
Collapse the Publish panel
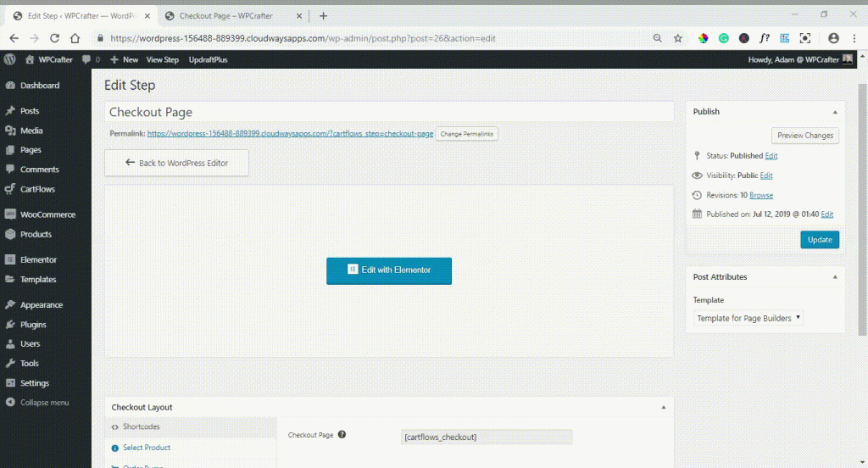835,112
